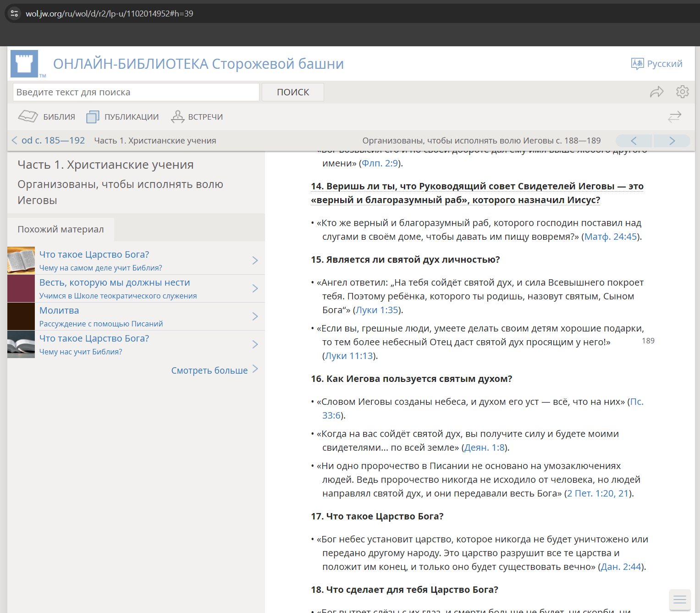Open site info icon in address bar
The image size is (700, 613).
pyautogui.click(x=14, y=14)
